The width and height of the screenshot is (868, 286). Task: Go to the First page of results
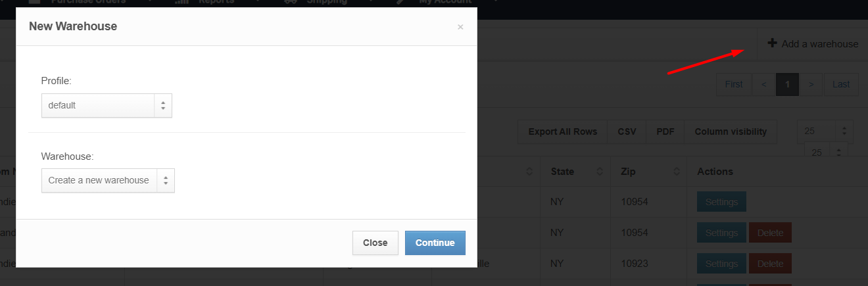734,84
